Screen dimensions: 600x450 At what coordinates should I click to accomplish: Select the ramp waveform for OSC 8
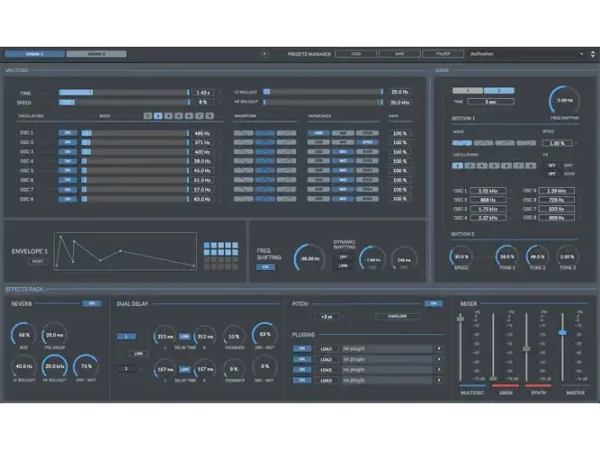click(x=286, y=199)
